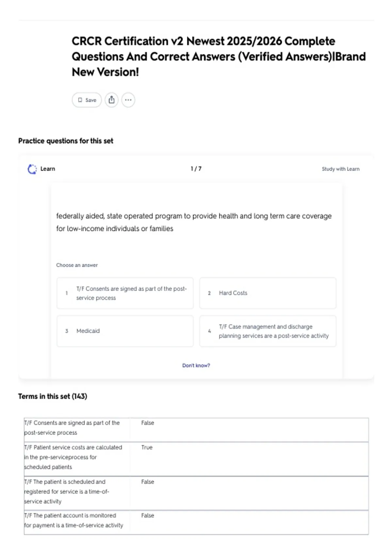Click the bookmark icon inside Save button
This screenshot has width=392, height=556.
pos(80,100)
